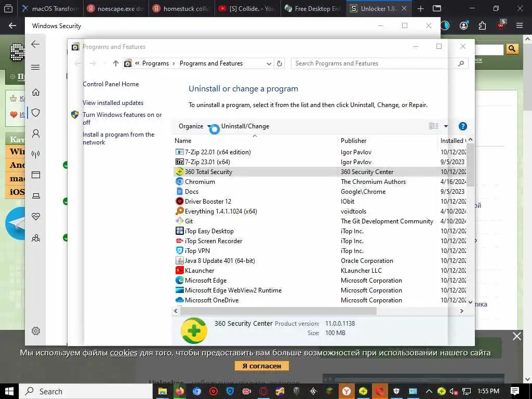The image size is (532, 399).
Task: Open App & browser control window icon
Action: click(x=36, y=175)
